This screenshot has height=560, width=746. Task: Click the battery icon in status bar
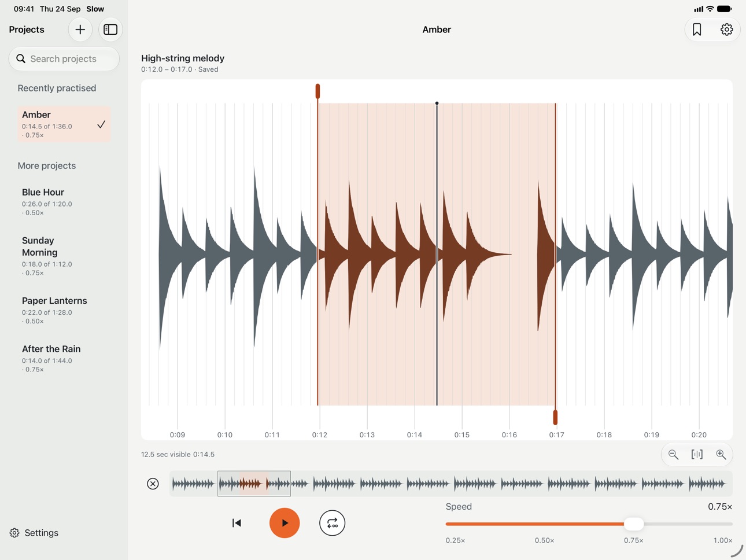click(725, 9)
